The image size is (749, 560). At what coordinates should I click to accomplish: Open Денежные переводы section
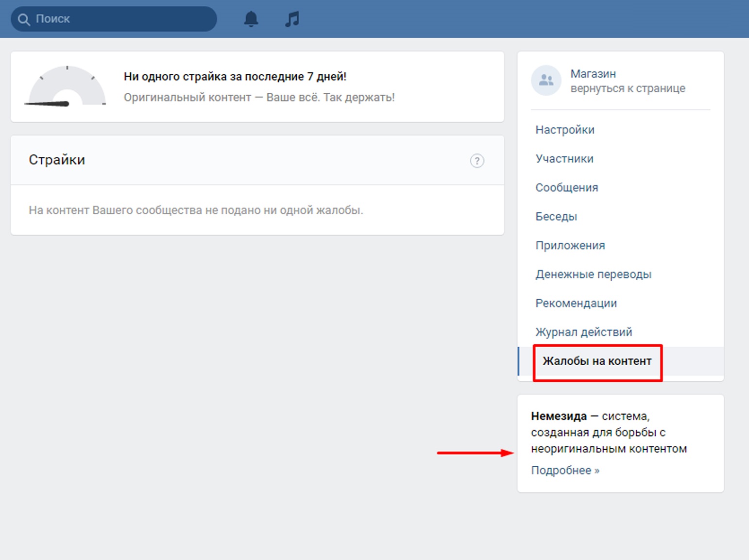593,274
